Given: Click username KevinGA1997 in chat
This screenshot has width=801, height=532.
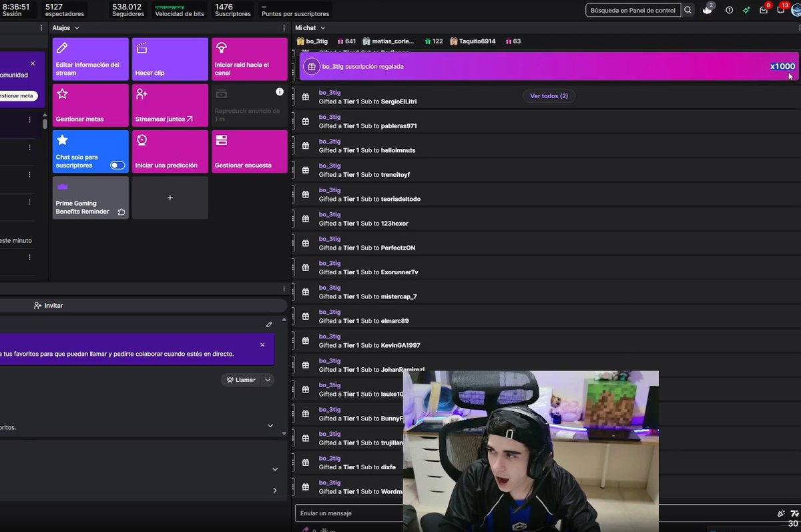Looking at the screenshot, I should click(x=400, y=345).
